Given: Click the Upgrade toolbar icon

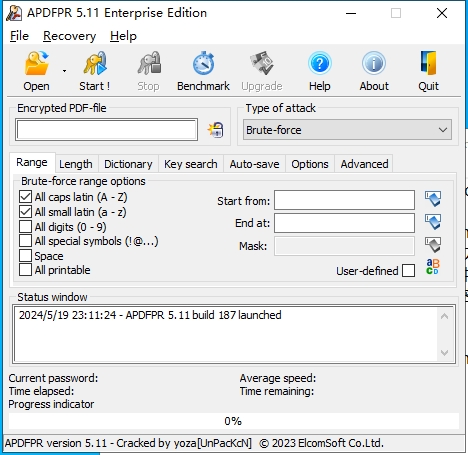Looking at the screenshot, I should (262, 63).
